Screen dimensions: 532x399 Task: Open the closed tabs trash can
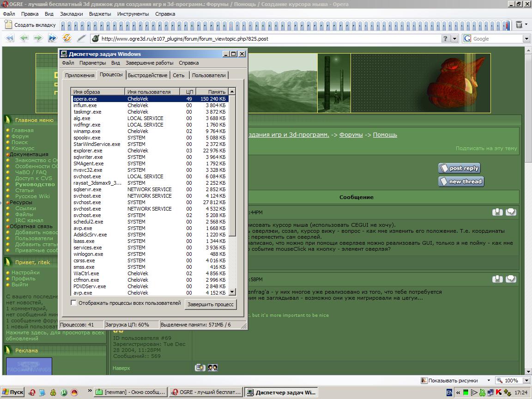pos(520,24)
